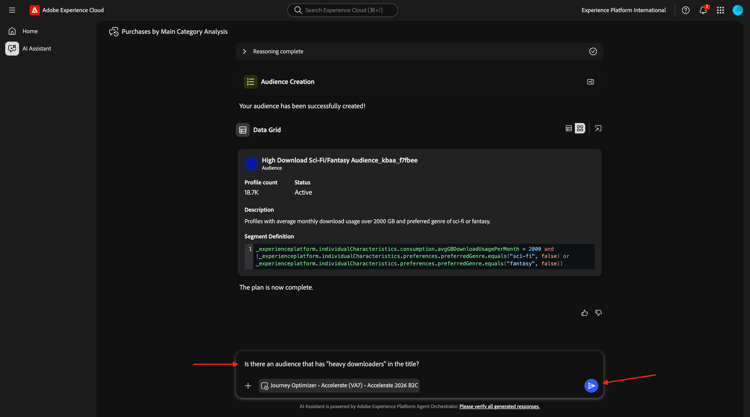Click the Data Grid table icon
The width and height of the screenshot is (750, 417).
click(243, 130)
